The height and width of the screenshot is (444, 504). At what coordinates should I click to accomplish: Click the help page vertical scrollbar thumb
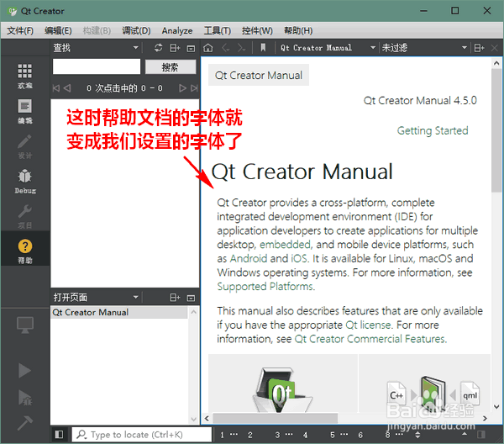point(496,130)
